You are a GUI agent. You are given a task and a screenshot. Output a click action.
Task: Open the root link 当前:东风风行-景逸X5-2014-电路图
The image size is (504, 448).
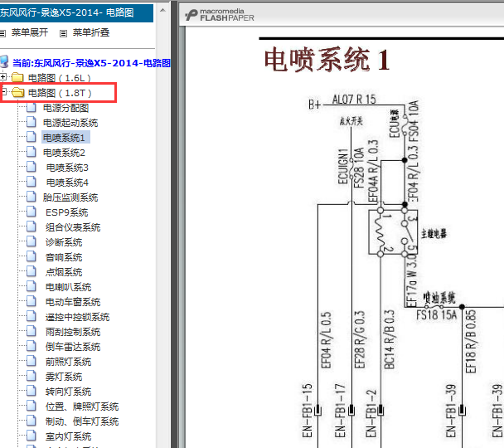91,63
